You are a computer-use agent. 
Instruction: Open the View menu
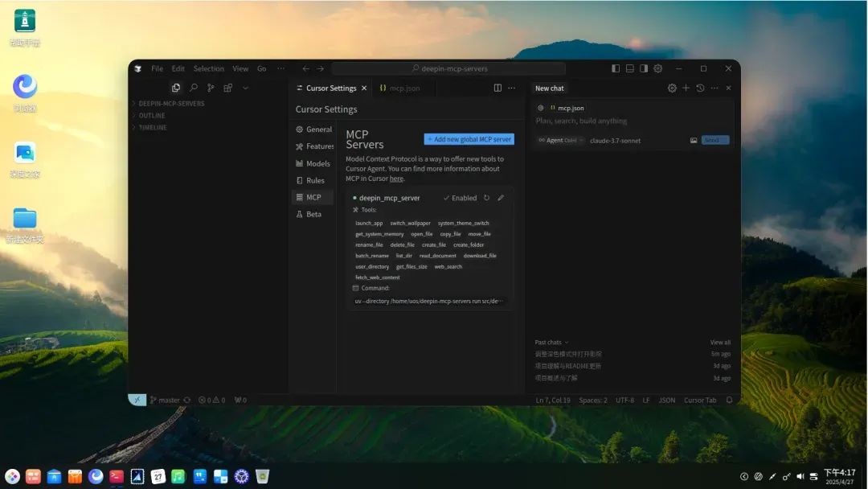(x=240, y=68)
